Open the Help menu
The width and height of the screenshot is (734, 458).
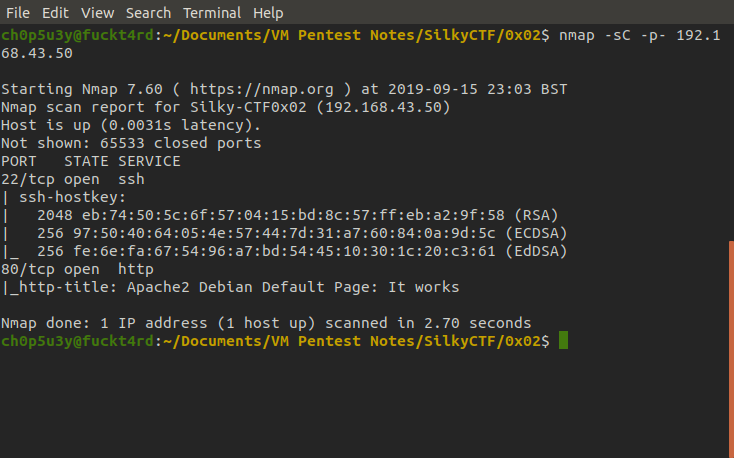pos(268,13)
